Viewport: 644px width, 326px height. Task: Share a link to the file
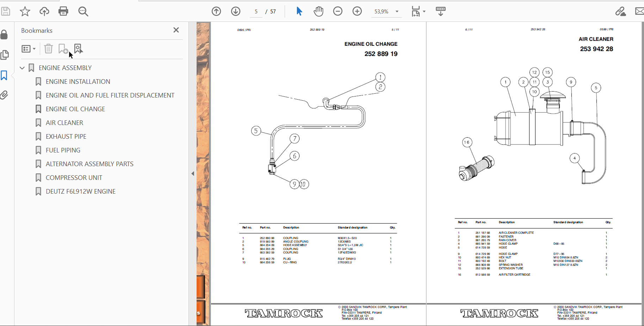click(620, 11)
